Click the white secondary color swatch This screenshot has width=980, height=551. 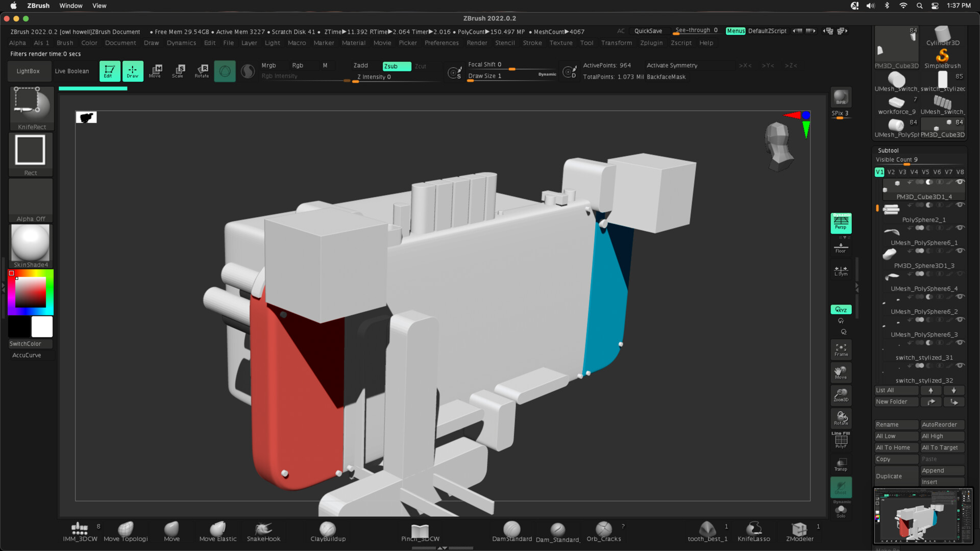coord(42,327)
